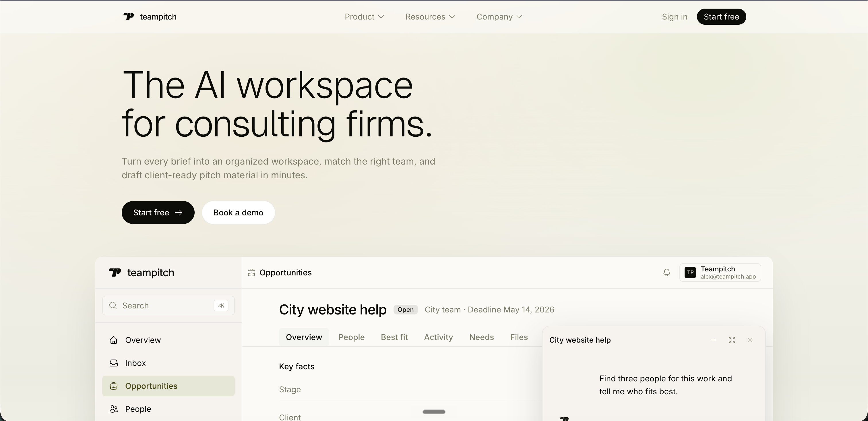
Task: Expand the Product menu
Action: [x=364, y=17]
